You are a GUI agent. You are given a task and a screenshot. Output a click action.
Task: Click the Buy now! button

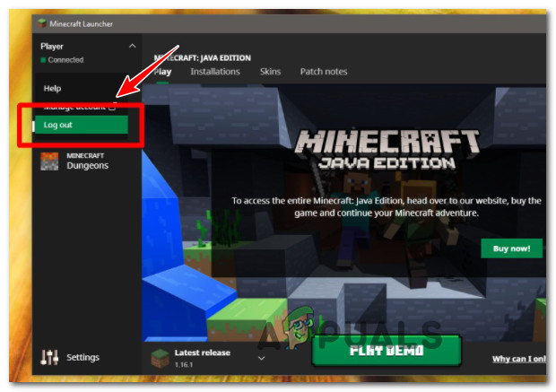(x=512, y=248)
